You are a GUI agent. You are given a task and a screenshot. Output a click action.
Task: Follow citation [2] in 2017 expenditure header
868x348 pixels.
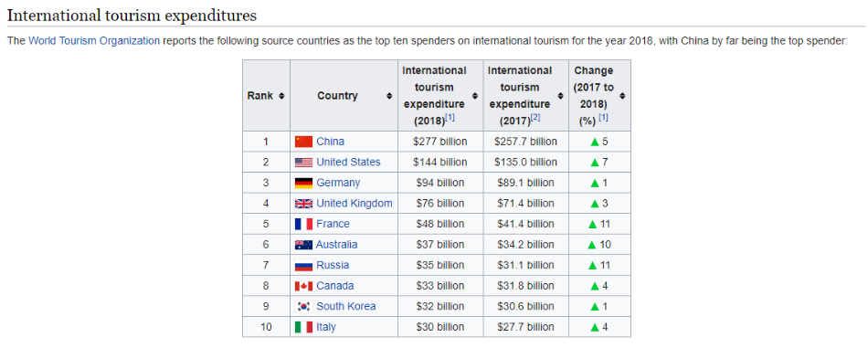point(535,117)
